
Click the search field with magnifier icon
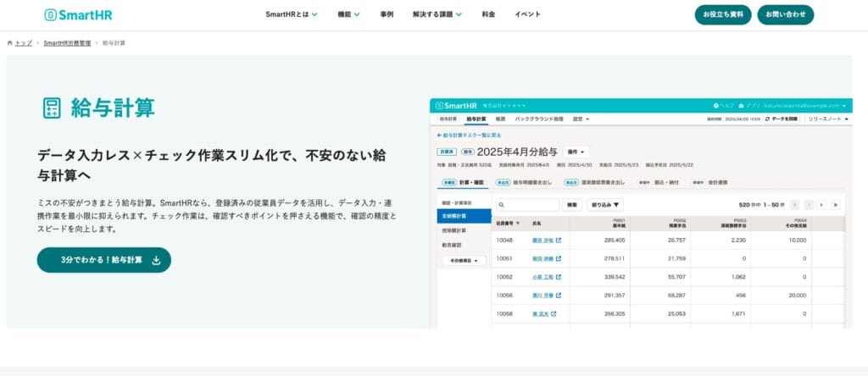(527, 205)
